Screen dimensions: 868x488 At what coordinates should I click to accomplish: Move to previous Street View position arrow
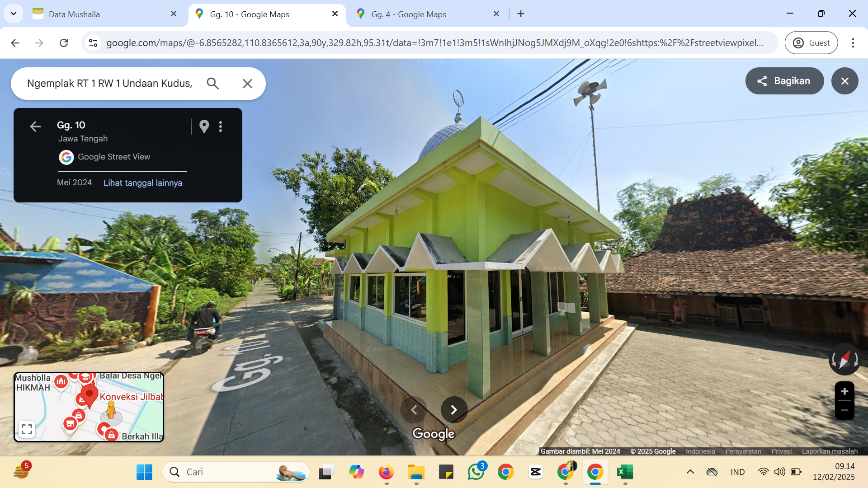[414, 410]
